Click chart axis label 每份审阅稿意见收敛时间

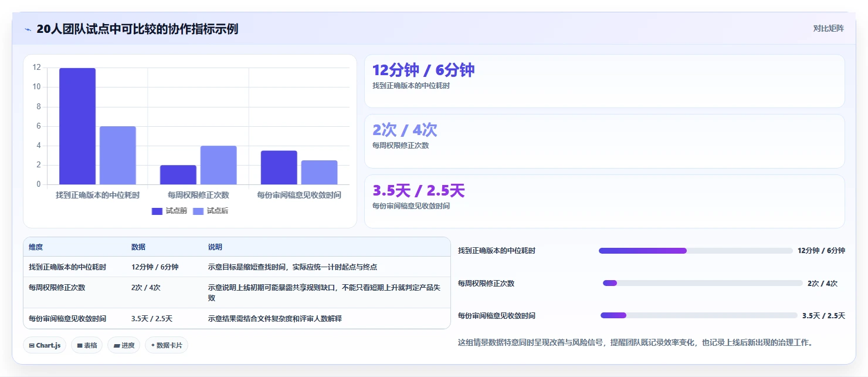click(x=299, y=195)
